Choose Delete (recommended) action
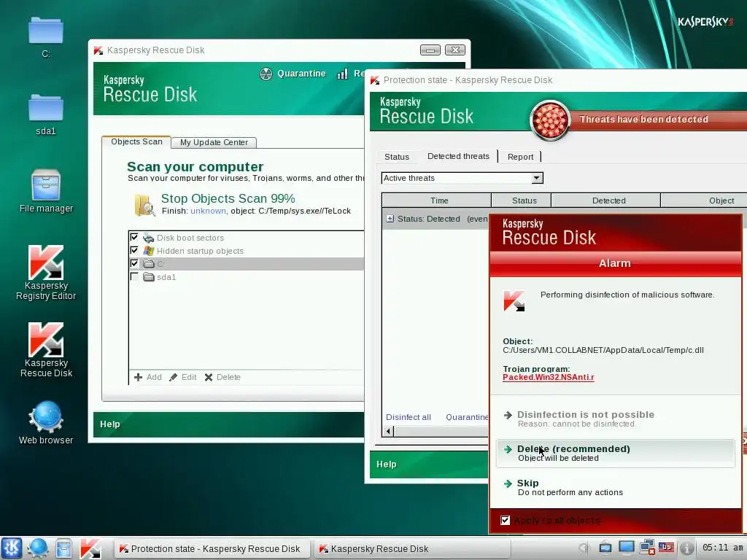This screenshot has width=747, height=560. click(x=615, y=453)
